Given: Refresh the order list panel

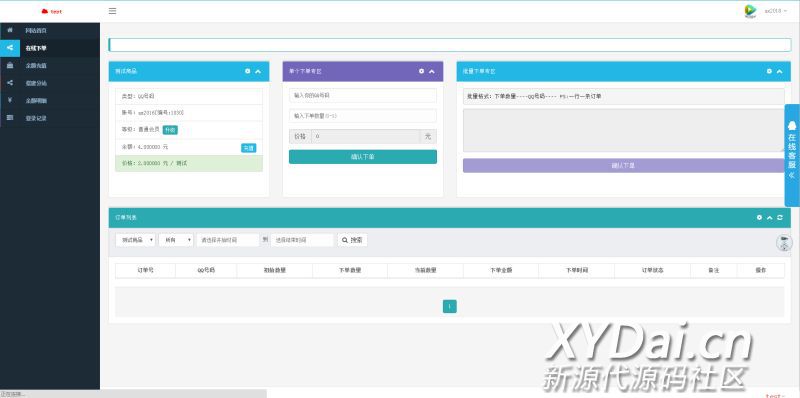Looking at the screenshot, I should [x=780, y=217].
